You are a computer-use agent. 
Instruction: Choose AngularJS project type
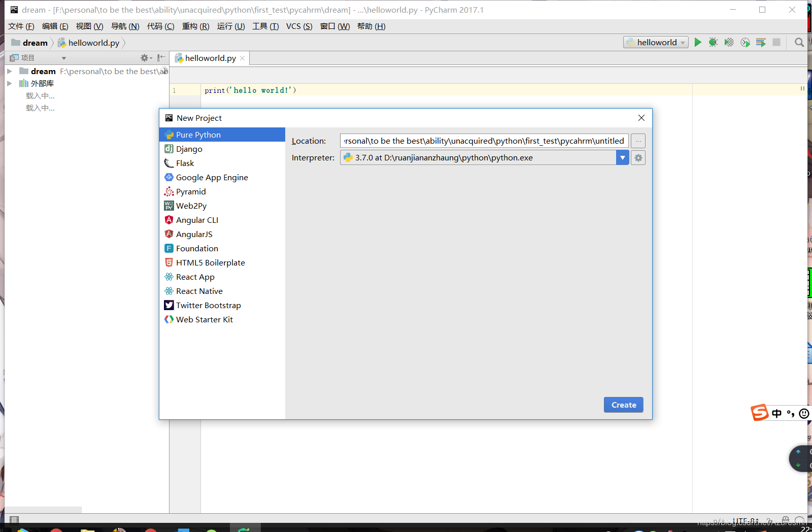coord(222,234)
